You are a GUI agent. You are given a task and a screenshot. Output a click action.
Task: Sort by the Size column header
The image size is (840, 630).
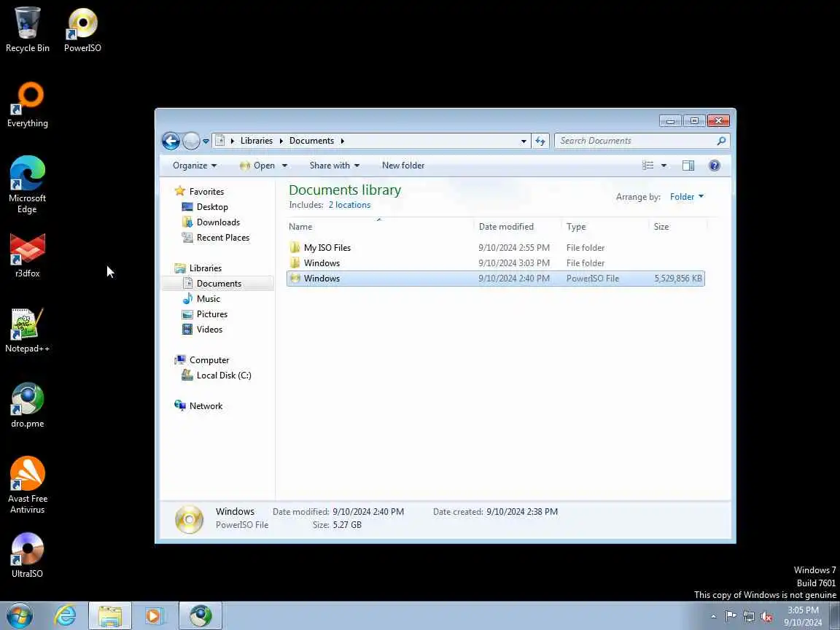tap(678, 227)
